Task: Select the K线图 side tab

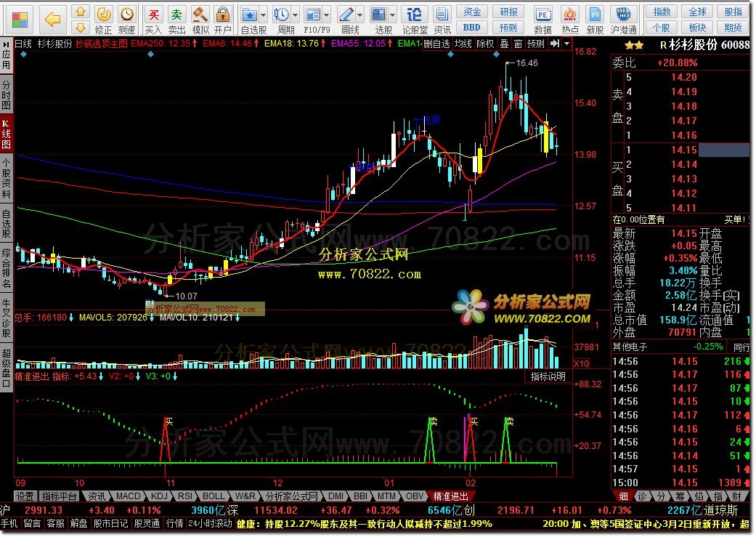Action: 7,134
